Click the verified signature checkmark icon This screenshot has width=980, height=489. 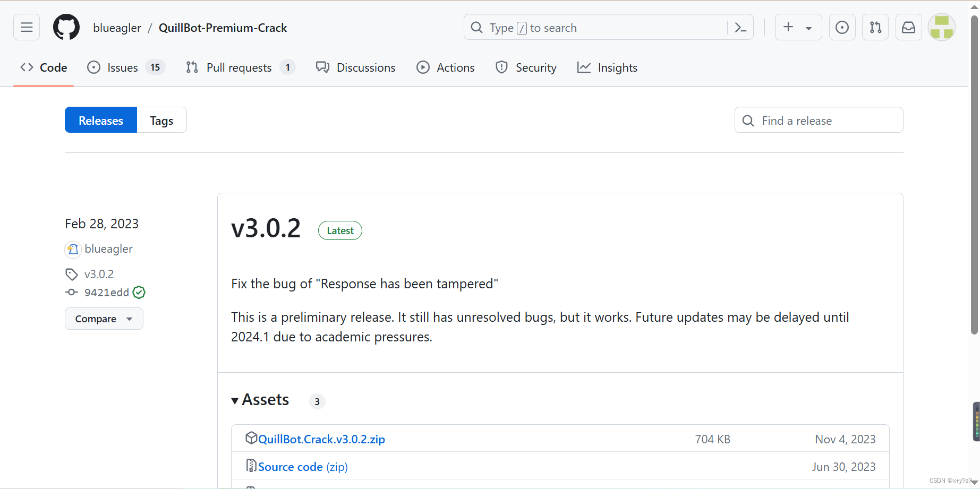point(139,292)
